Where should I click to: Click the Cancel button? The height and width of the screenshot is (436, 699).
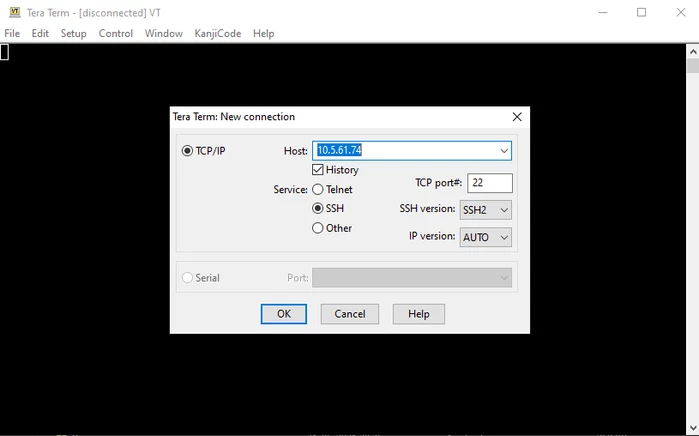350,314
